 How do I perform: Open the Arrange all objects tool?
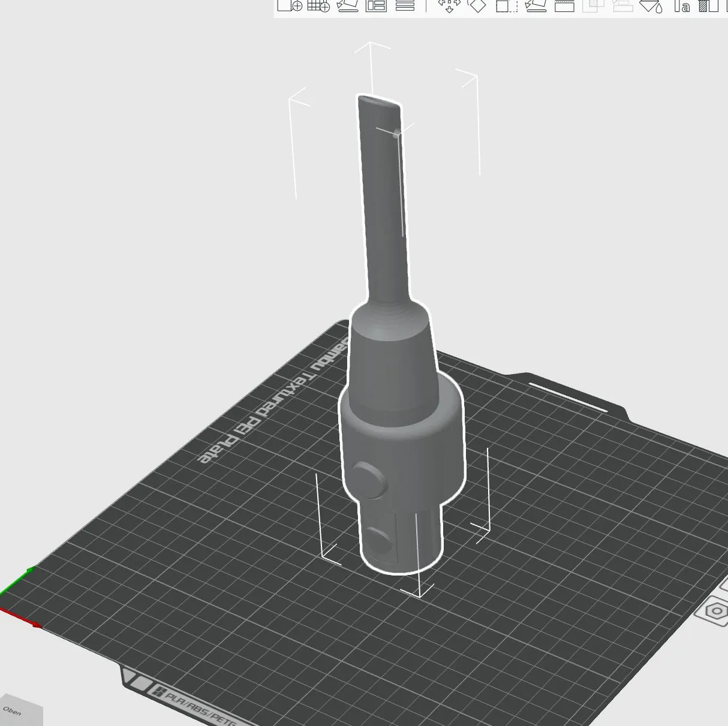click(x=377, y=5)
